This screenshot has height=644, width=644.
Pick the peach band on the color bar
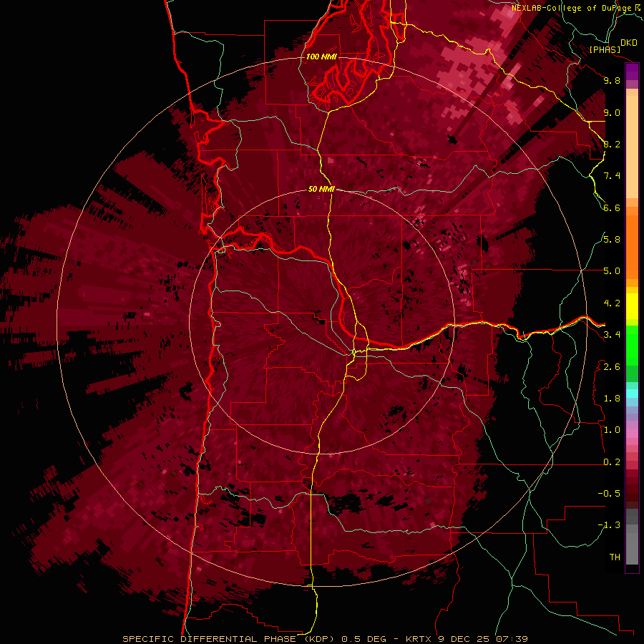pos(632,147)
